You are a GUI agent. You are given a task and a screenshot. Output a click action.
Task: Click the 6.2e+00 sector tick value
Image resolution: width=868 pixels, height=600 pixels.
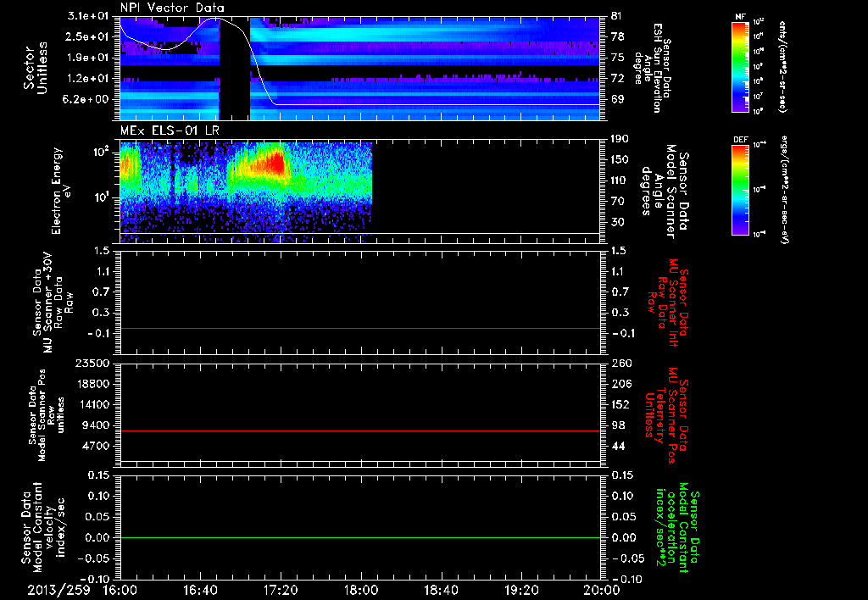(x=87, y=99)
